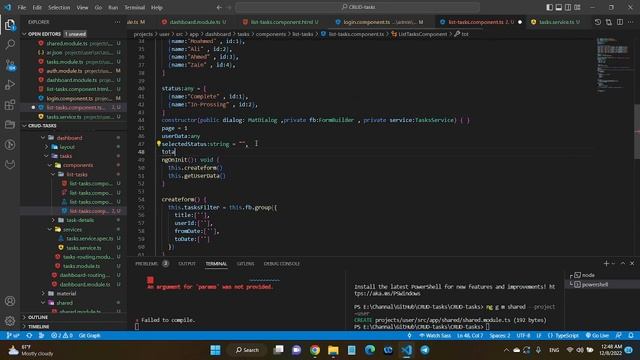Click the new terminal plus button
This screenshot has height=360, width=640.
[x=606, y=264]
